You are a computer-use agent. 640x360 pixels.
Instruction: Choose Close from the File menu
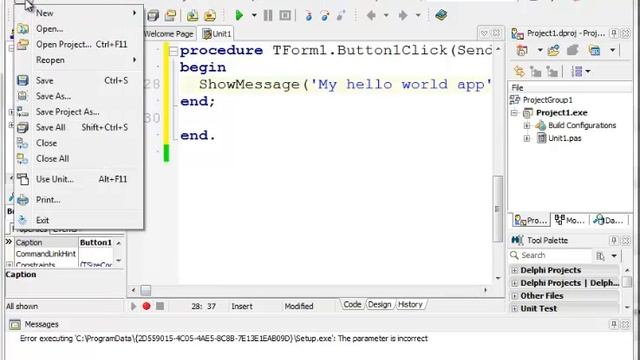pos(78,143)
